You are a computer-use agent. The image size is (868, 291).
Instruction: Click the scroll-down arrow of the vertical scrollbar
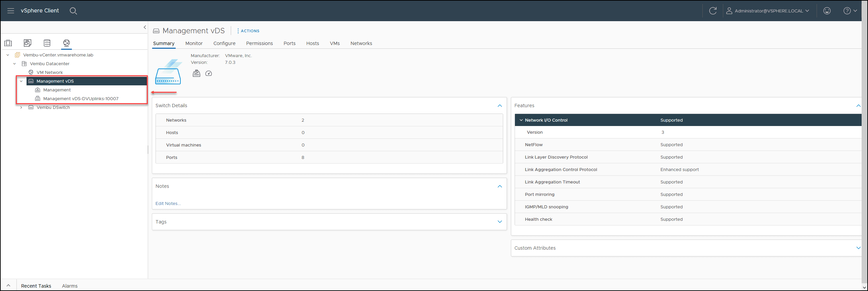(865, 287)
